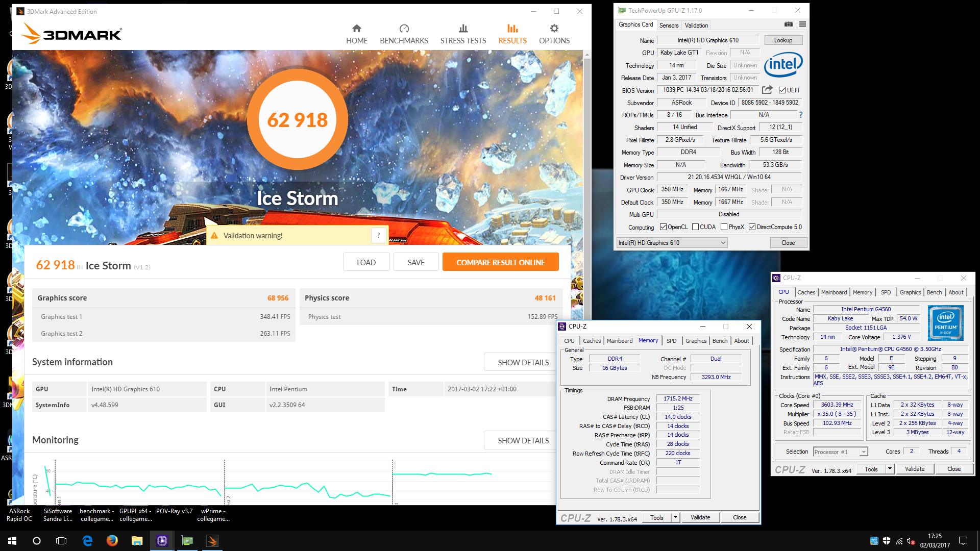Click SAVE button in 3DMark results

click(416, 262)
